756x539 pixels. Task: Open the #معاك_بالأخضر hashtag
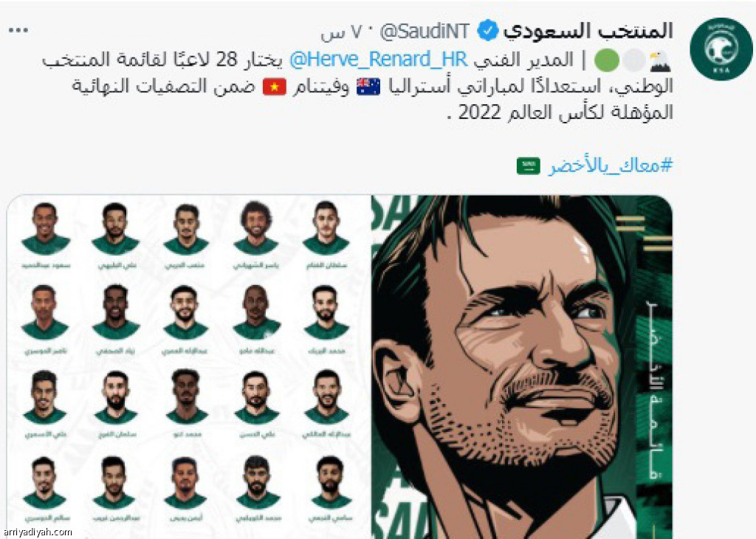pyautogui.click(x=610, y=165)
